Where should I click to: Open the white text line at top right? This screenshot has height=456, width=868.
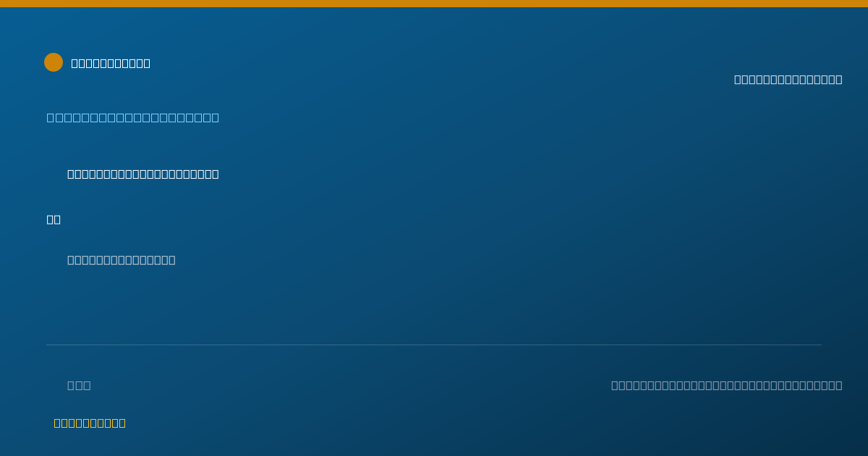tap(788, 80)
